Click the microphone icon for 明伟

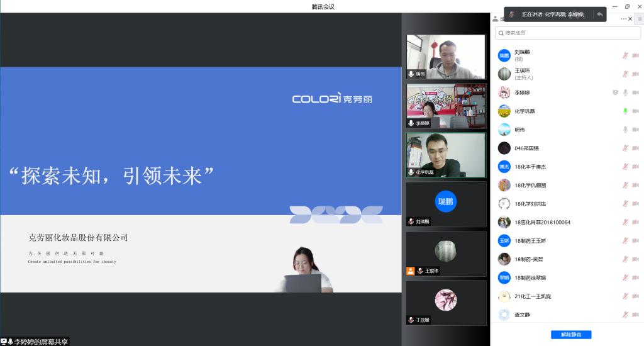point(625,130)
